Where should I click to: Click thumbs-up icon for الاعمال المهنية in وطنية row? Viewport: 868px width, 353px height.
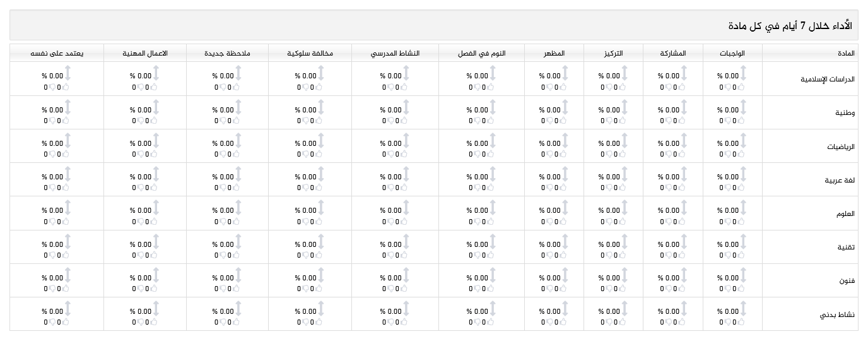pyautogui.click(x=155, y=121)
